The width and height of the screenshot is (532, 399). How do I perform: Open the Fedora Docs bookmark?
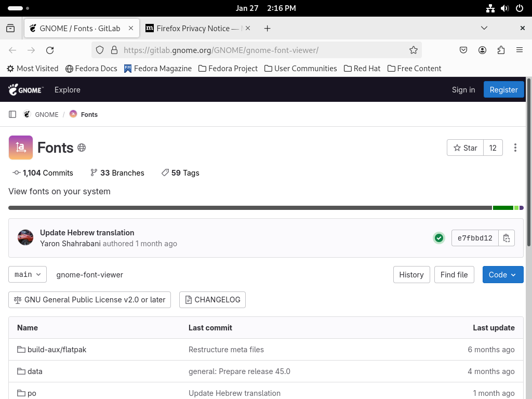91,69
